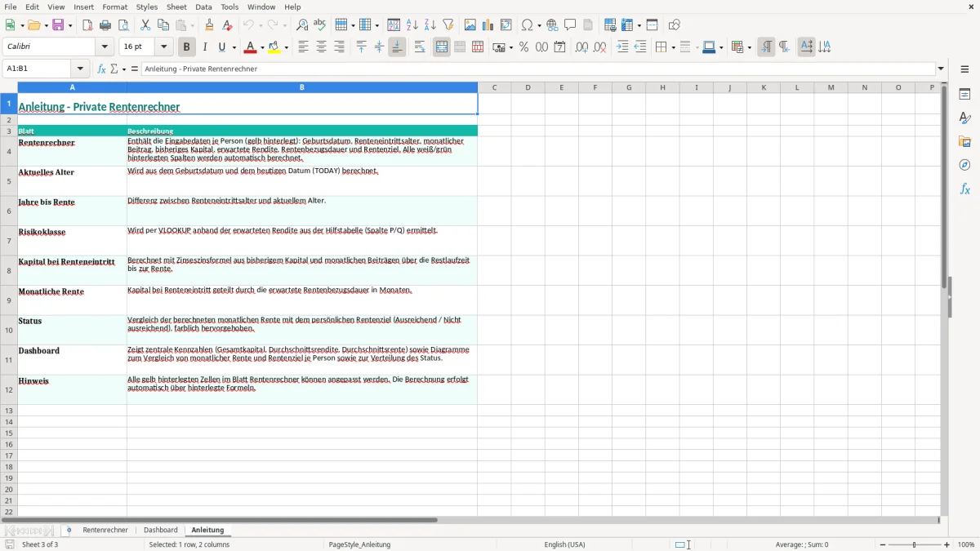Viewport: 980px width, 551px height.
Task: Open the Format menu
Action: 114,7
